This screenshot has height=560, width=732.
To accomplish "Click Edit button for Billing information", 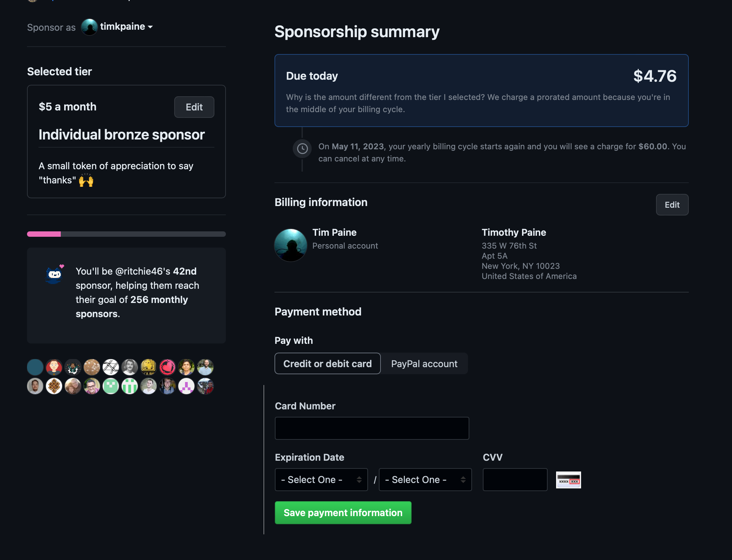I will pyautogui.click(x=672, y=205).
